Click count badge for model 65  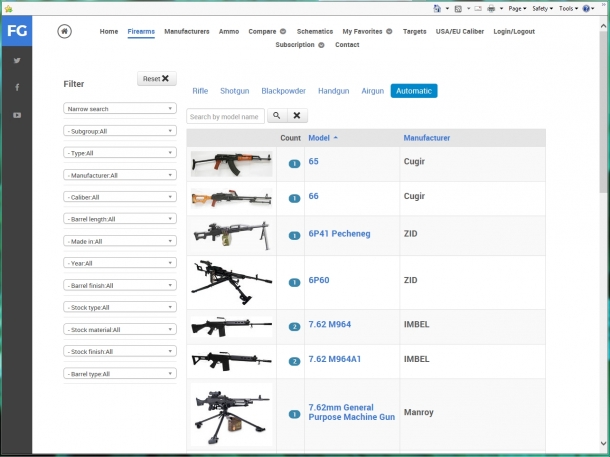point(294,164)
